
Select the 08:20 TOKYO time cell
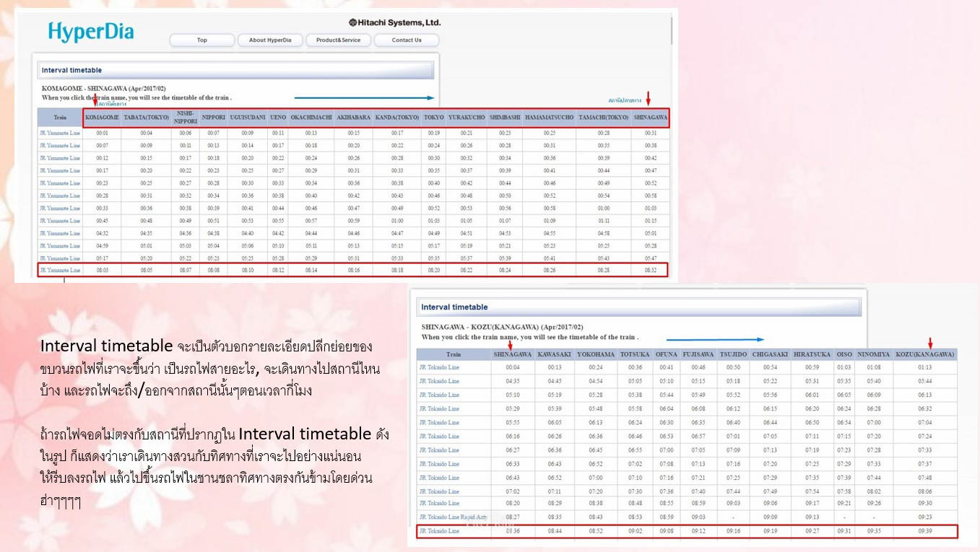click(433, 271)
